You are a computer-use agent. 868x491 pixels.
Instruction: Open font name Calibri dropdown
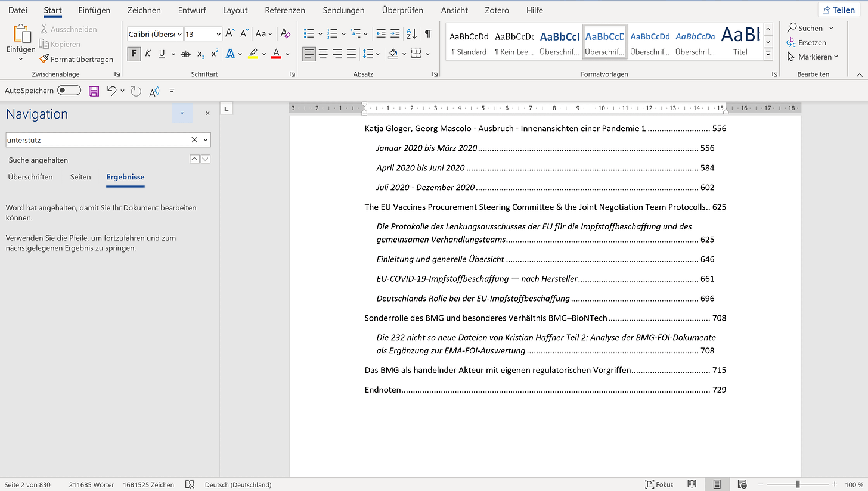point(179,34)
